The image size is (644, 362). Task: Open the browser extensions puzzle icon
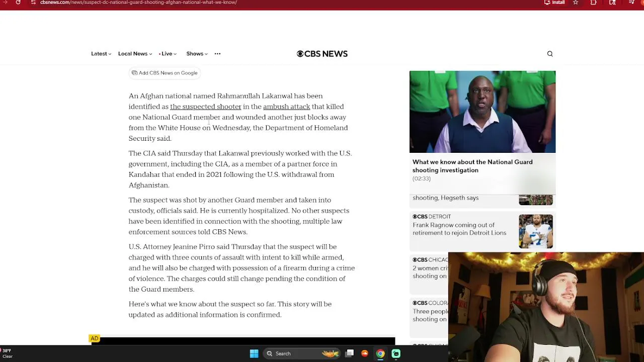click(x=594, y=3)
